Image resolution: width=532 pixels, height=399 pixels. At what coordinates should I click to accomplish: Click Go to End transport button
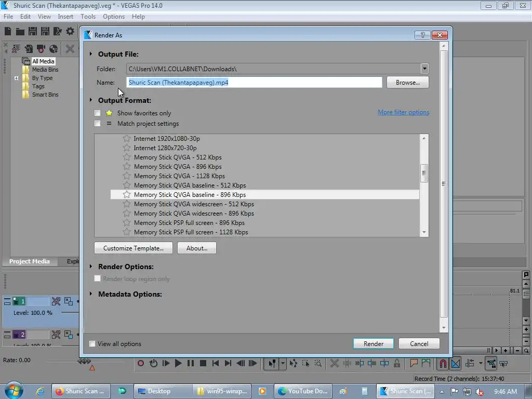pyautogui.click(x=228, y=363)
